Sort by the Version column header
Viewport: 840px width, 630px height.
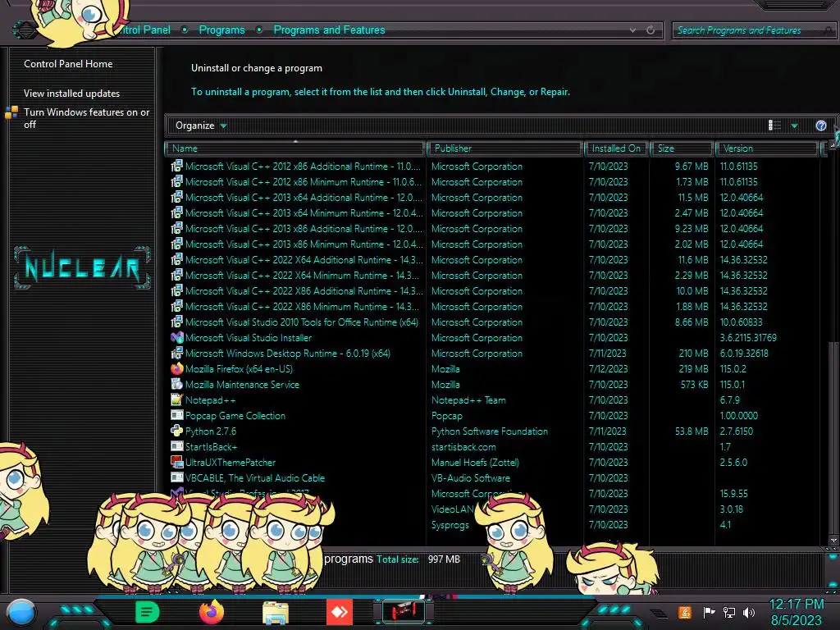pyautogui.click(x=767, y=148)
